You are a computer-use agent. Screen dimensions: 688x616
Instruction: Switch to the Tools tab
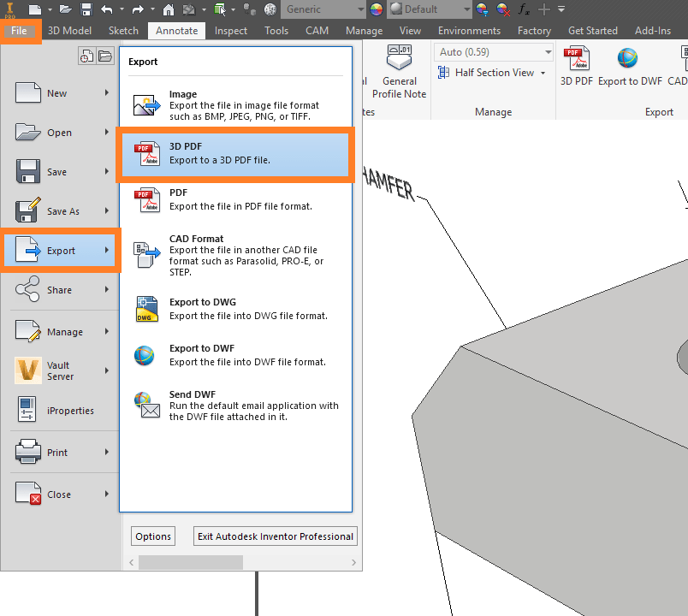pos(276,31)
